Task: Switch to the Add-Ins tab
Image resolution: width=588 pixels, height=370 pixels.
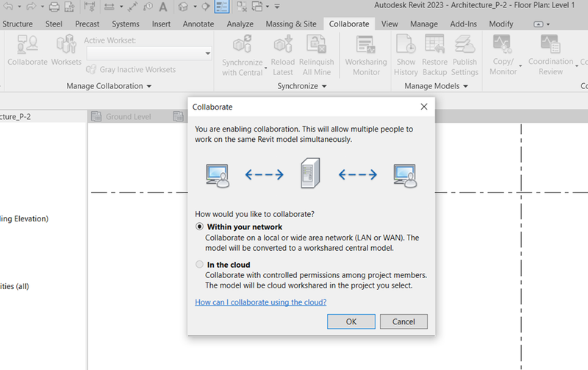Action: (464, 24)
